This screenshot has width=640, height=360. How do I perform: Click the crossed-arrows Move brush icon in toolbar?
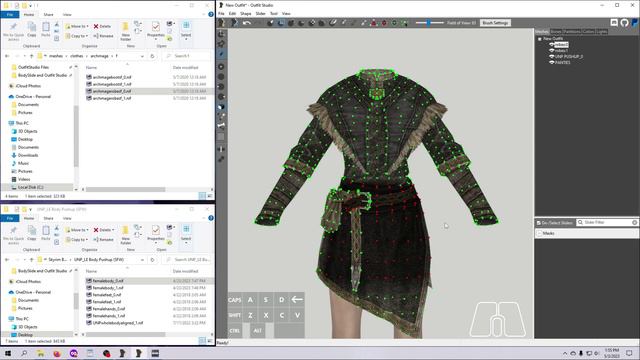pyautogui.click(x=312, y=23)
